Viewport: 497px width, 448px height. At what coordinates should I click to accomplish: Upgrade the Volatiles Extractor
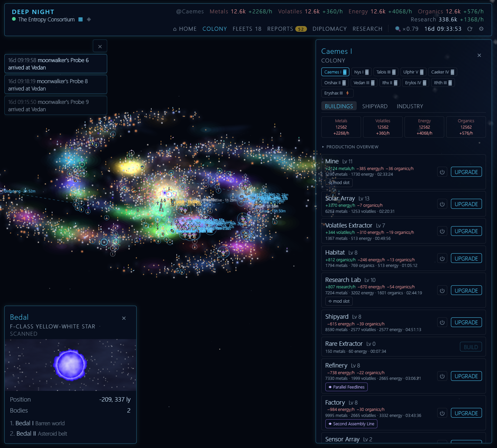point(466,231)
